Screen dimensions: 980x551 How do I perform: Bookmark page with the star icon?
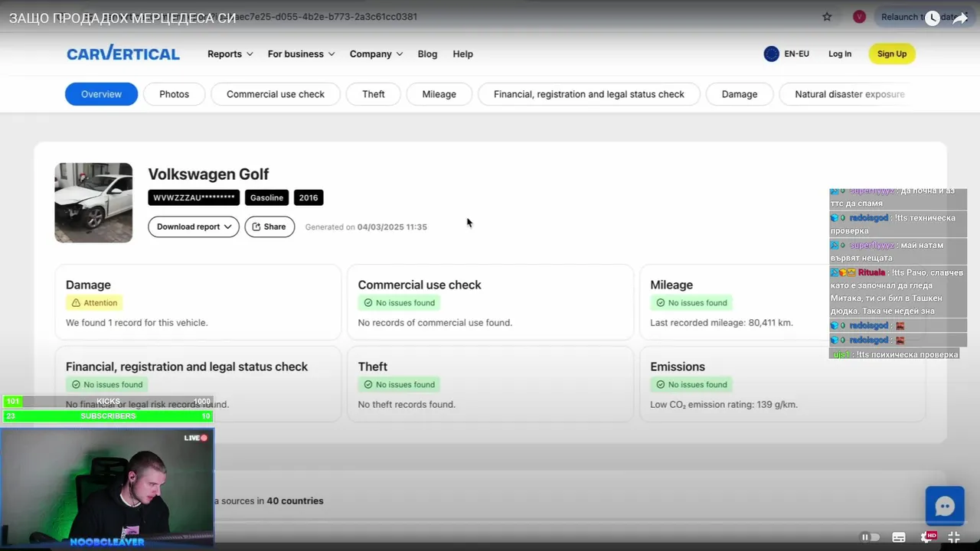(x=827, y=17)
